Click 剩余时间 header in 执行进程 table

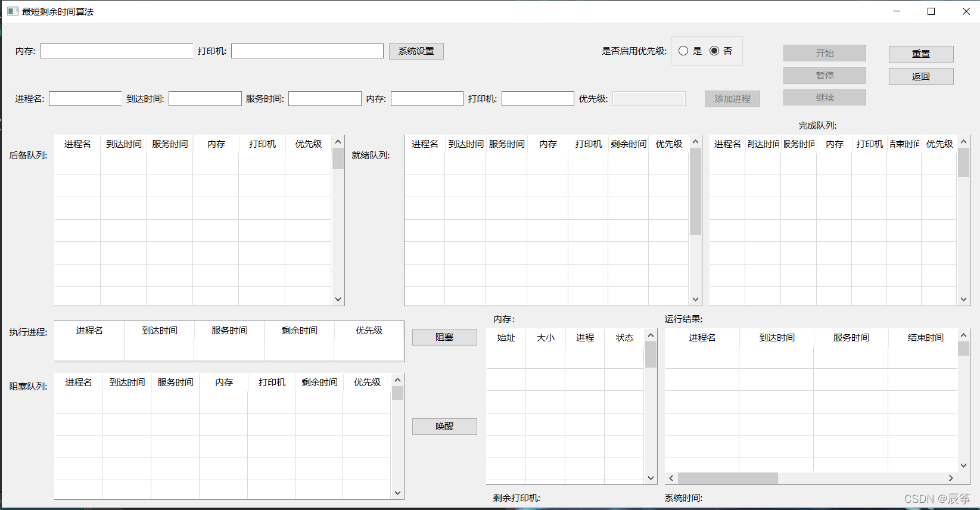(x=299, y=331)
